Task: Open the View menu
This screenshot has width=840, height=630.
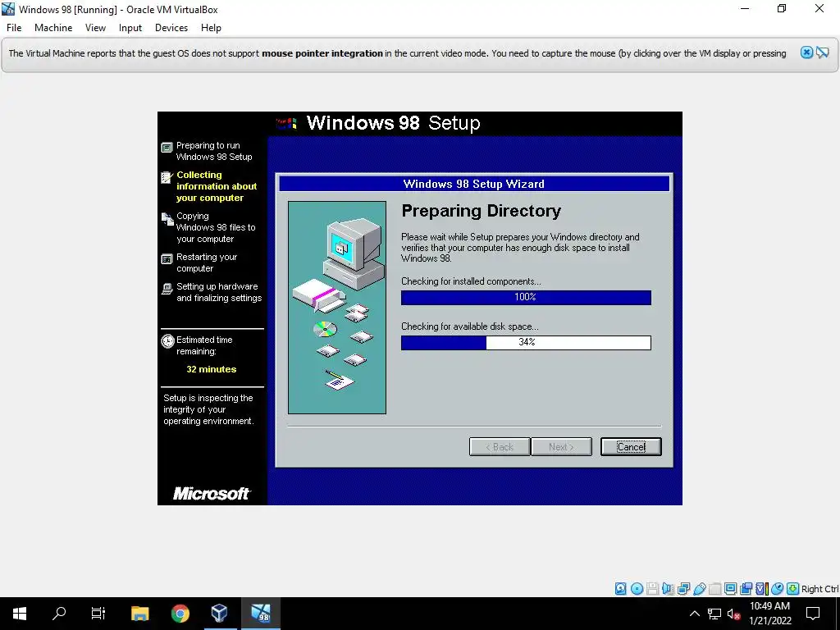Action: pos(95,28)
